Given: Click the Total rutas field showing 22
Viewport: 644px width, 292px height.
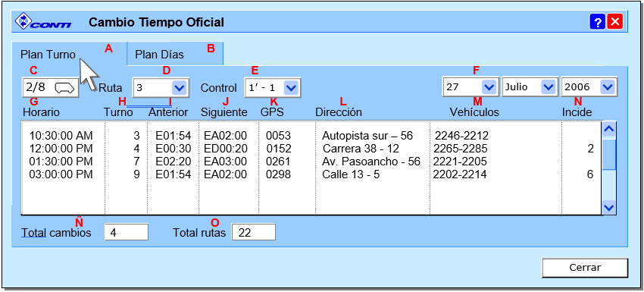Looking at the screenshot, I should point(253,232).
